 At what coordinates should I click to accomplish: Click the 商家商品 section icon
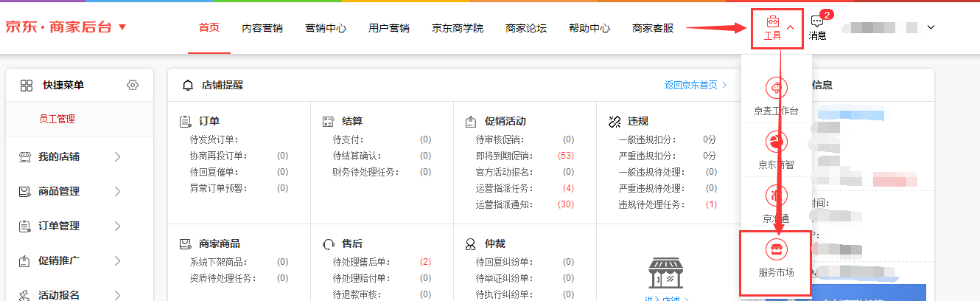[x=186, y=243]
